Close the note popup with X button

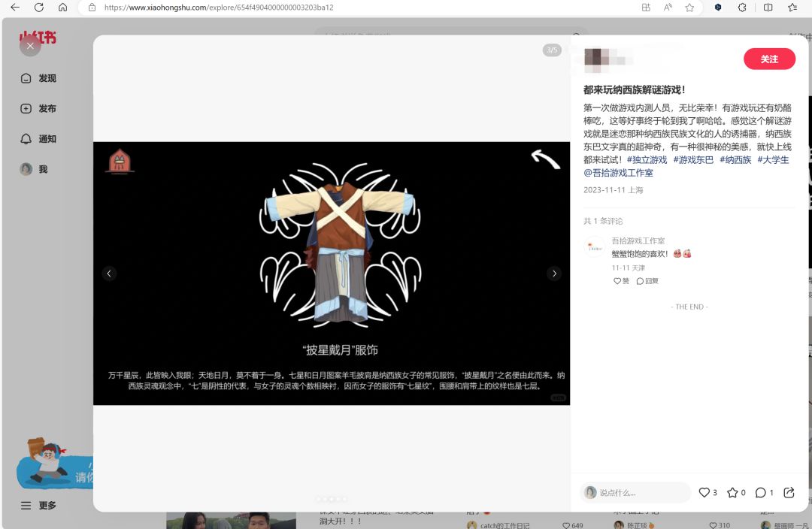point(30,46)
